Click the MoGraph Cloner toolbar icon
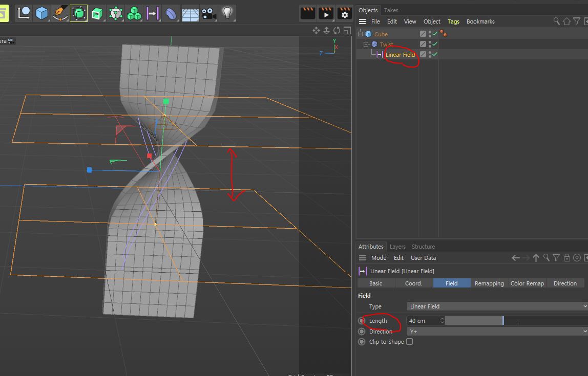This screenshot has height=376, width=588. tap(116, 13)
